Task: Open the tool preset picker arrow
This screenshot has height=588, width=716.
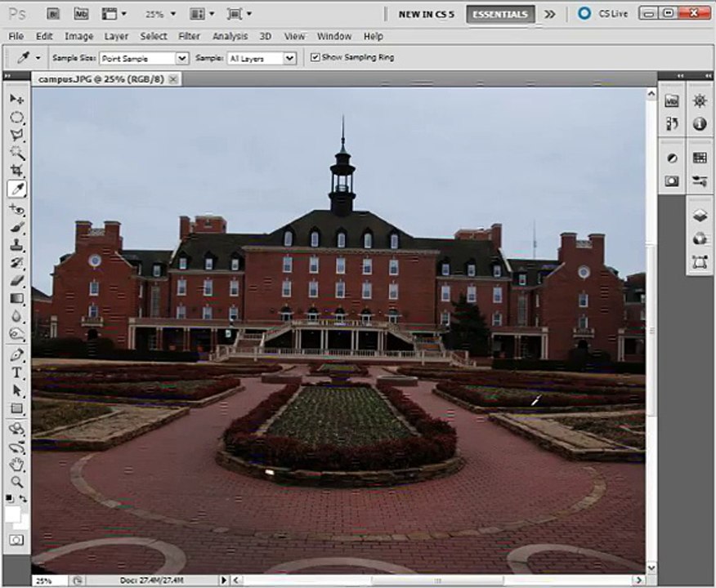Action: click(38, 58)
